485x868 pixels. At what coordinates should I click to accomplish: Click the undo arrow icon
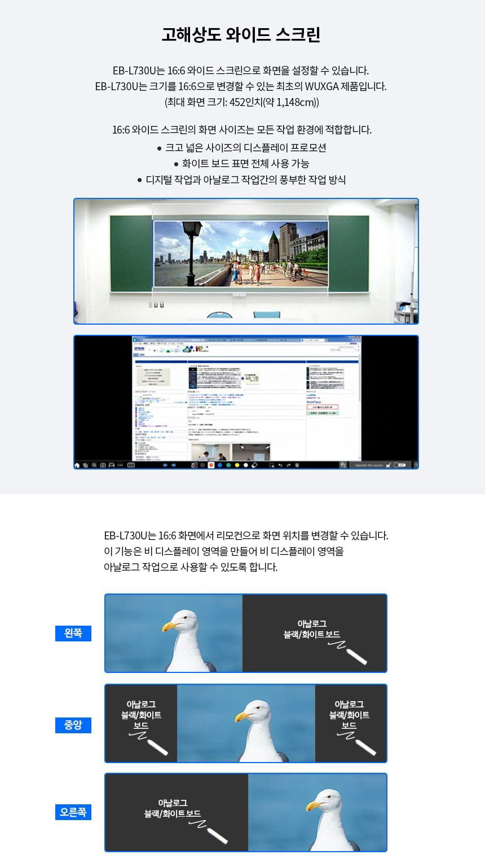point(280,465)
